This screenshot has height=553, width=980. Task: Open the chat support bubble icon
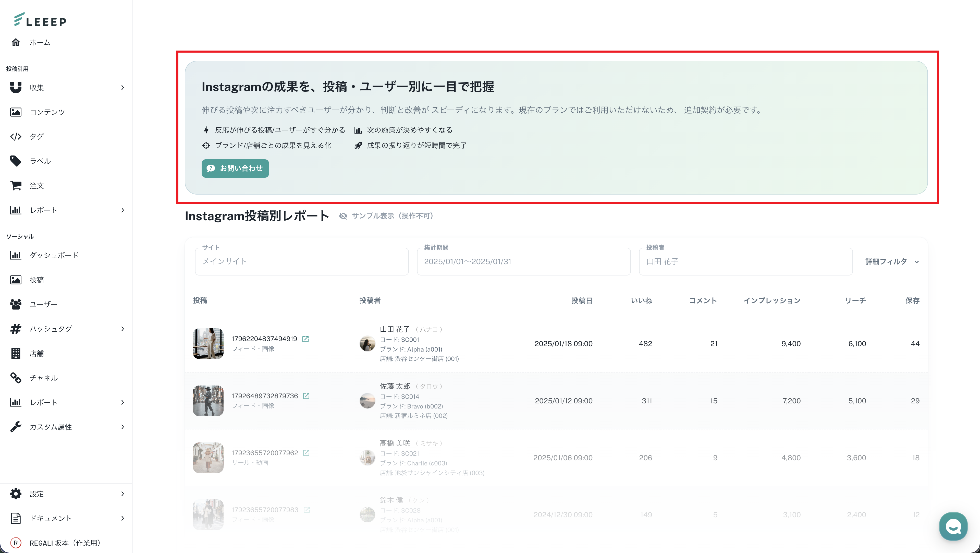953,527
